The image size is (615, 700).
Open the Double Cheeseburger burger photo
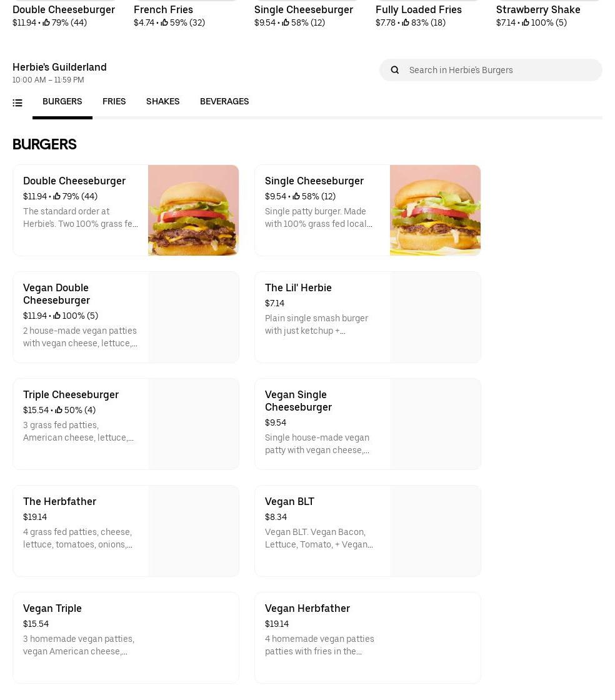[193, 210]
